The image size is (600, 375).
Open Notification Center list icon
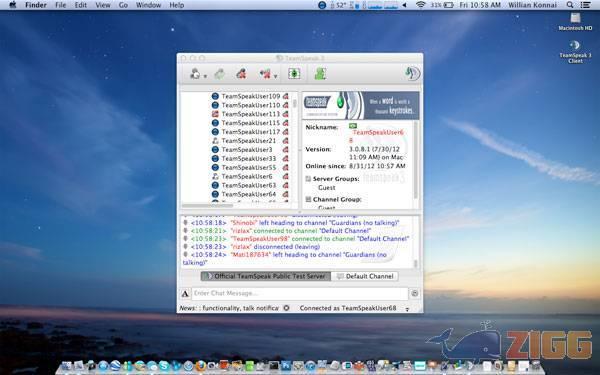[585, 5]
